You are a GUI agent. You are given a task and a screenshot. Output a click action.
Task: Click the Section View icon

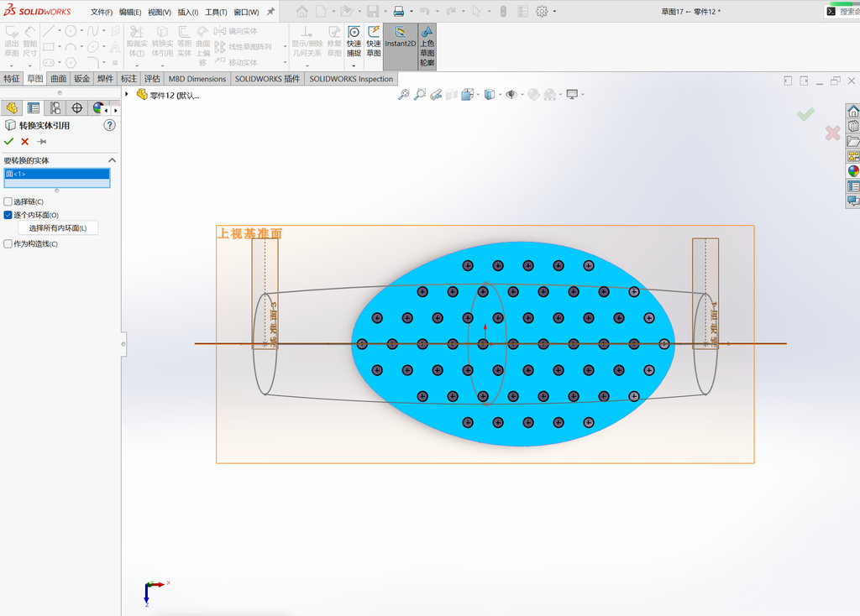pos(451,94)
